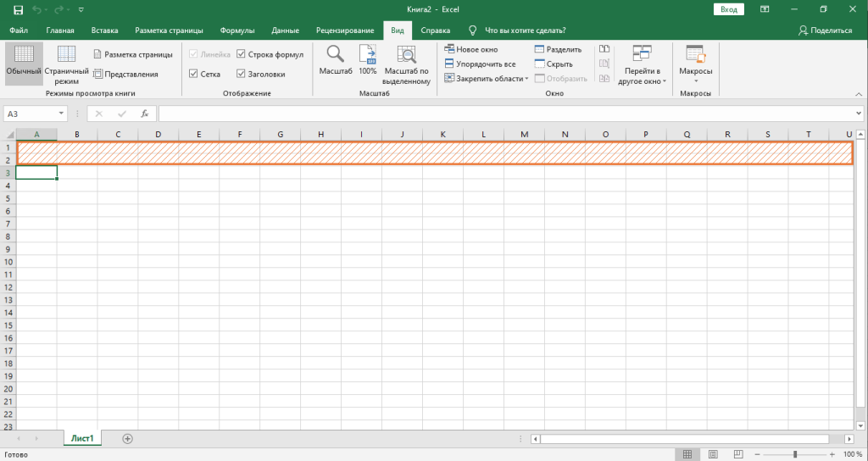Open the Масштаб zoom dialog
Image resolution: width=868 pixels, height=461 pixels.
point(336,61)
